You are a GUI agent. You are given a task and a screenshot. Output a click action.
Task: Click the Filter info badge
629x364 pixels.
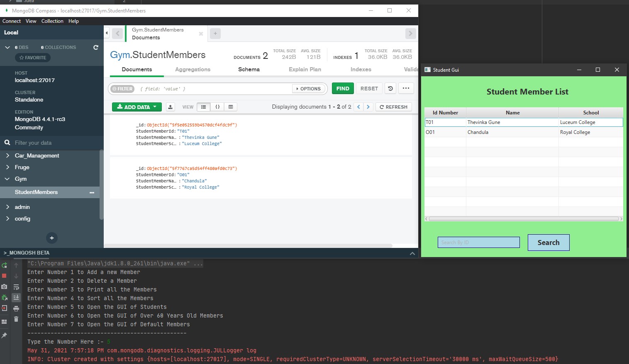tap(122, 89)
